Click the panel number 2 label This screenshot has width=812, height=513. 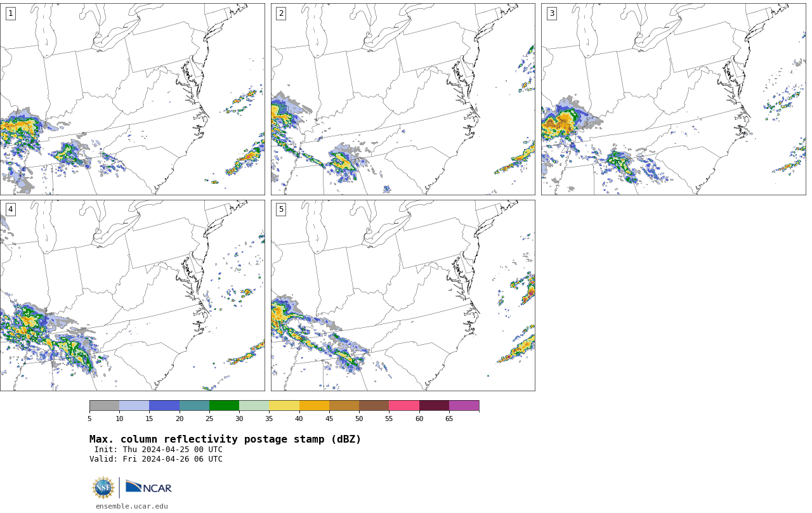click(281, 13)
